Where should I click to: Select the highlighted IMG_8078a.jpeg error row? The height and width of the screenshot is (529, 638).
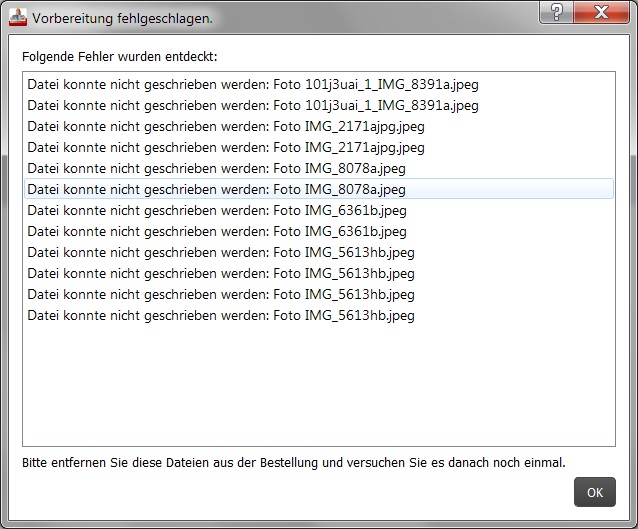319,189
